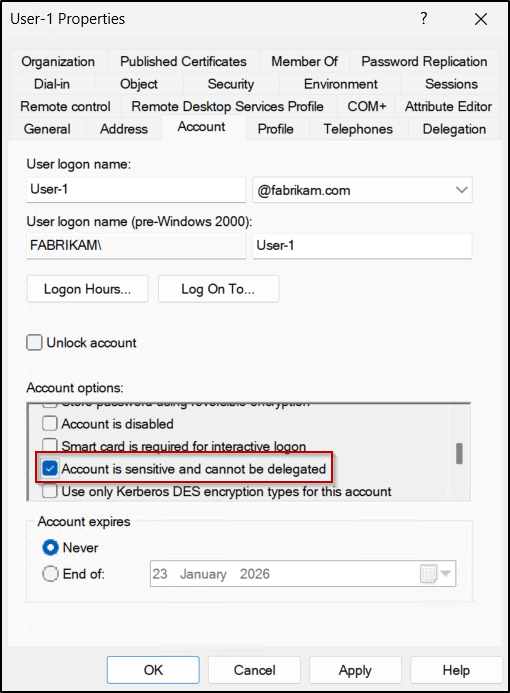Open the Member Of tab
The image size is (510, 693).
[x=304, y=61]
